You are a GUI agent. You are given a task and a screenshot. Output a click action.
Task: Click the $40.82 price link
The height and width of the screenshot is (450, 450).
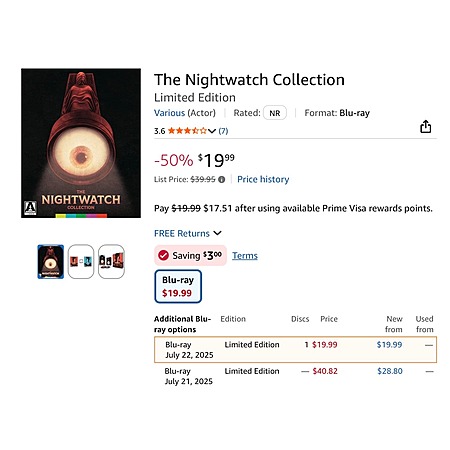tap(325, 371)
